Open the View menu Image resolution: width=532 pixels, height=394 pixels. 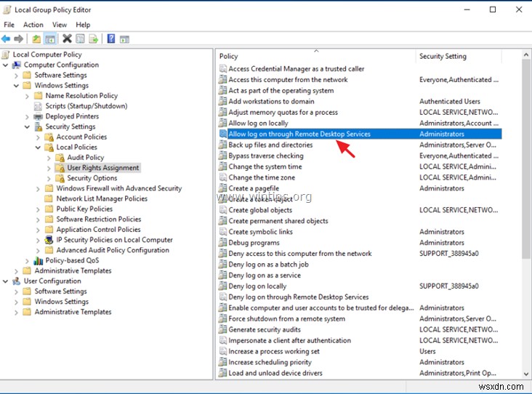60,25
